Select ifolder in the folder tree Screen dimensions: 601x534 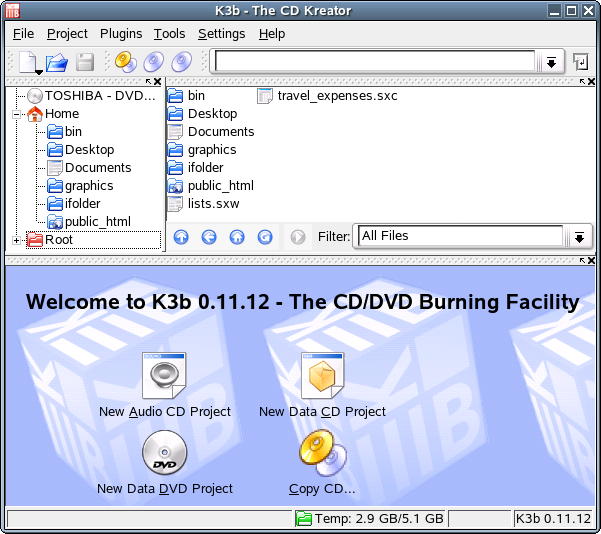click(x=74, y=204)
